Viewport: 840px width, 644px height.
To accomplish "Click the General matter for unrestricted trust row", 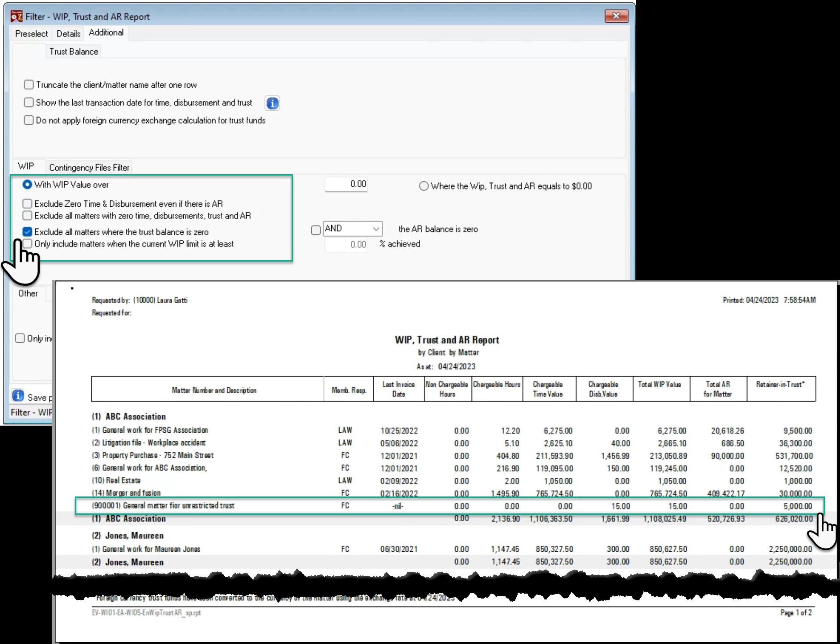I will tap(450, 506).
